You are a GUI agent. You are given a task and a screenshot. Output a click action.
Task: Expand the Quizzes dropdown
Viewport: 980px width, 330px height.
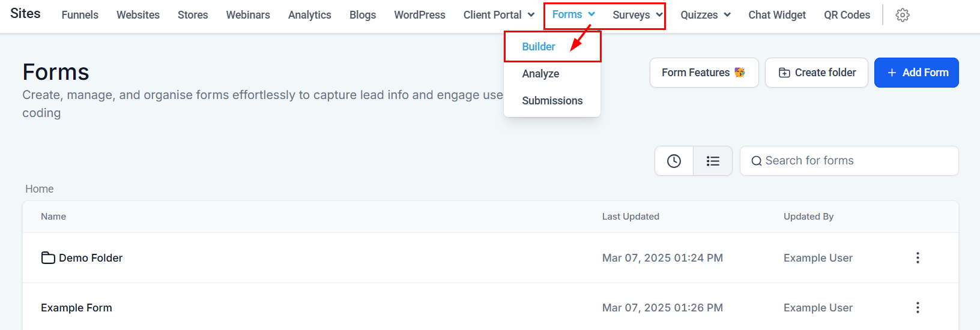[x=705, y=15]
